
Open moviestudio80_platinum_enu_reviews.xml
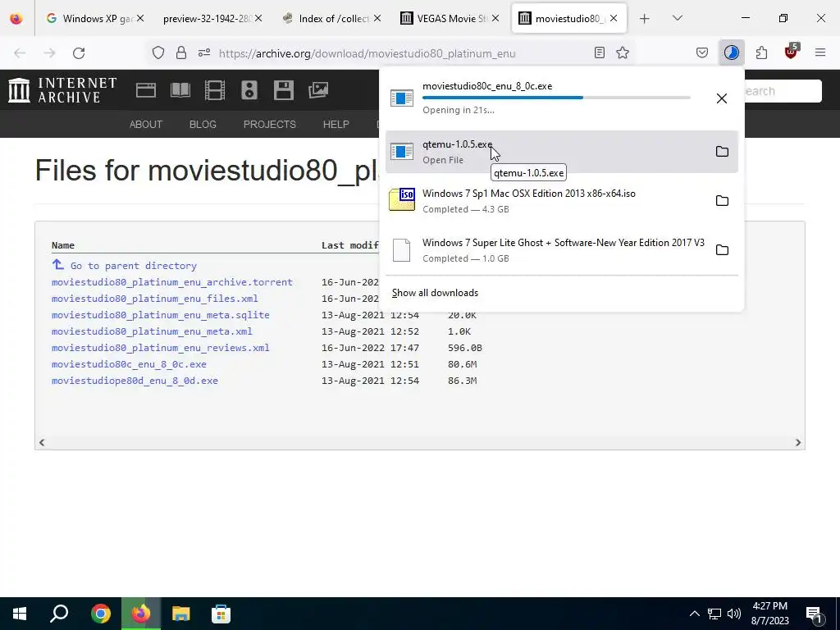tap(161, 348)
